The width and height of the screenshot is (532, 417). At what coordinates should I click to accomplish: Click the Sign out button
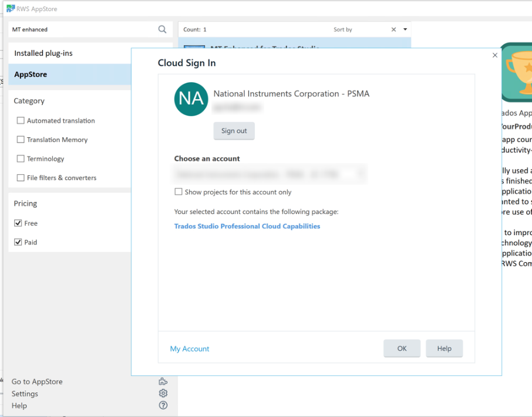coord(234,131)
